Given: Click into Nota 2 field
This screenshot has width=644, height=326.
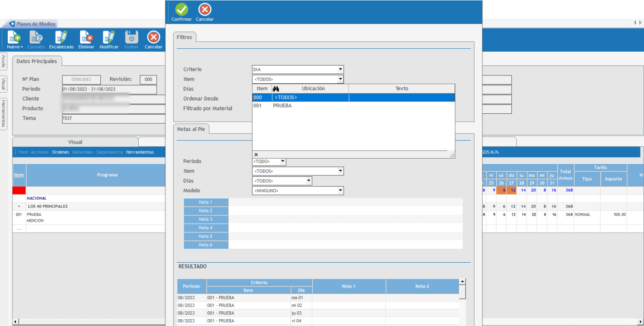Looking at the screenshot, I should pos(345,211).
